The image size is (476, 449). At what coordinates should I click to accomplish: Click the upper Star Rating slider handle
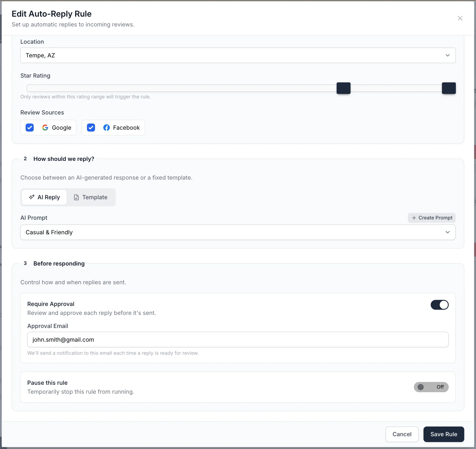(x=449, y=88)
